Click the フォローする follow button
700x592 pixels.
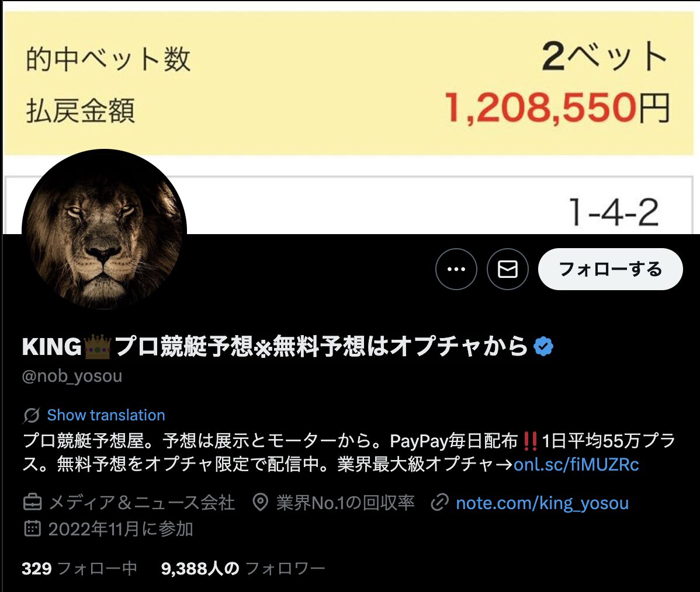tap(610, 269)
